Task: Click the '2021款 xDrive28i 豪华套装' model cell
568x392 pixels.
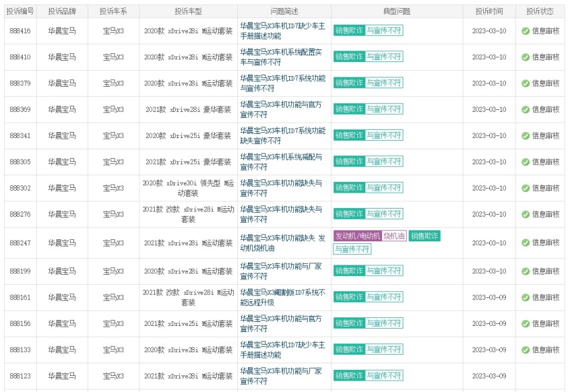Action: point(189,109)
